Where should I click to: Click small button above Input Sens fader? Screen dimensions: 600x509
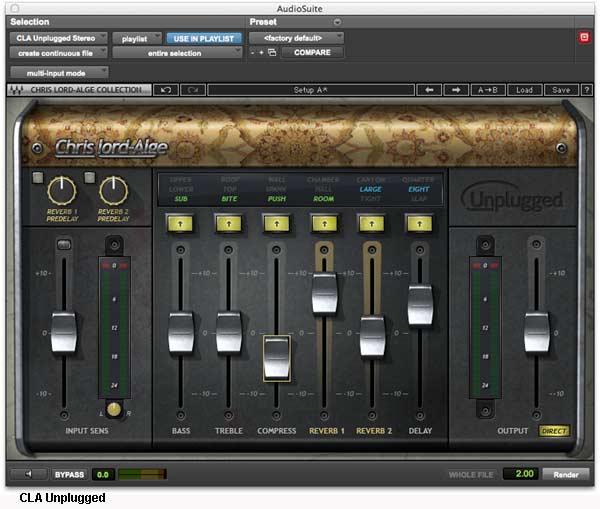(x=64, y=244)
